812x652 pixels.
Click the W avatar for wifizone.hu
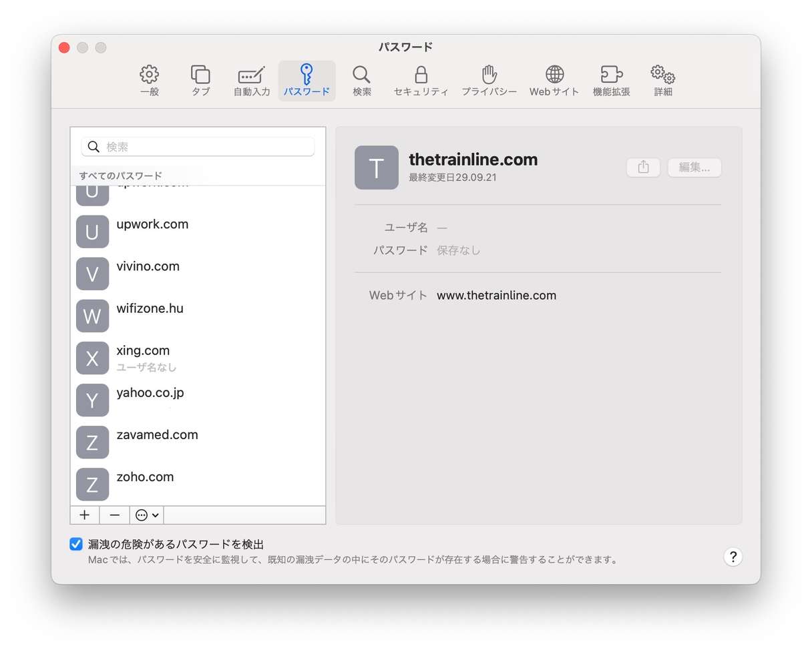pos(92,316)
